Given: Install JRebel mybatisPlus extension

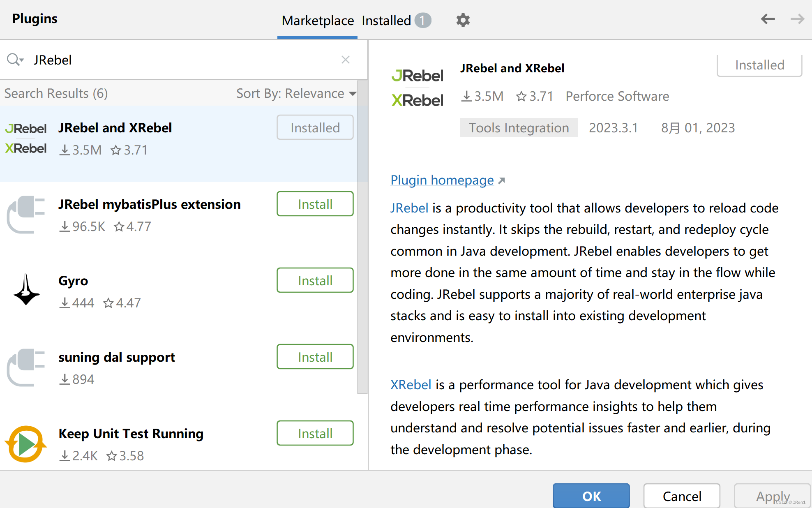Looking at the screenshot, I should 315,204.
